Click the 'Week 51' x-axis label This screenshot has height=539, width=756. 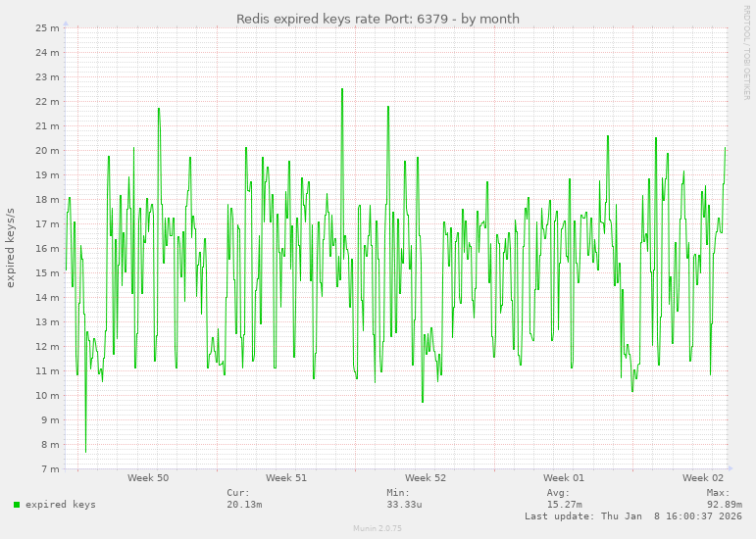286,478
